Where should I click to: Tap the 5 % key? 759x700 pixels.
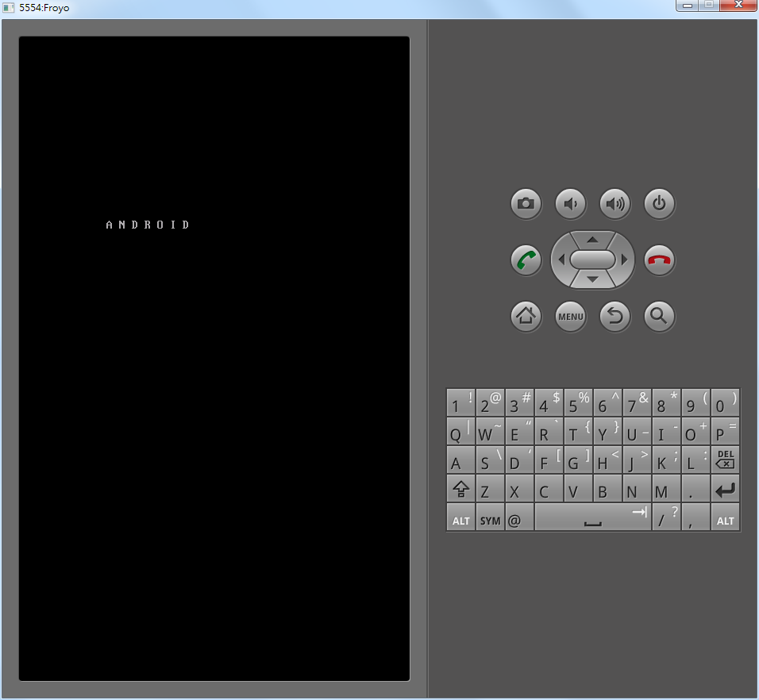(579, 402)
